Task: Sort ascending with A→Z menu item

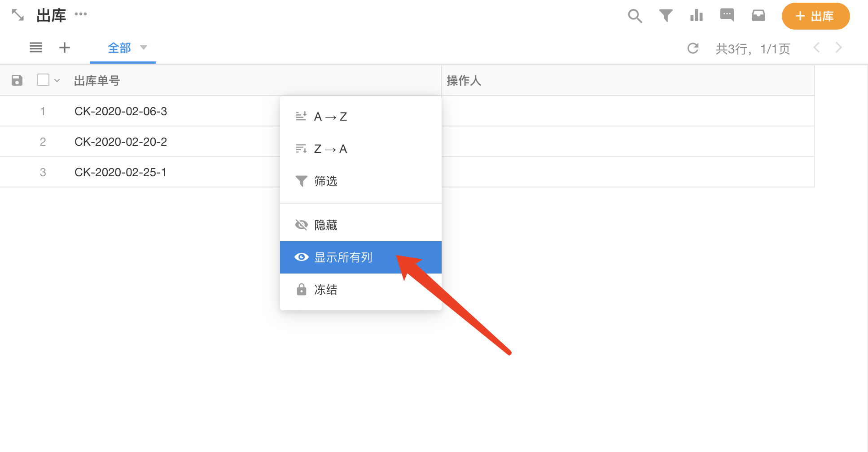Action: point(361,117)
